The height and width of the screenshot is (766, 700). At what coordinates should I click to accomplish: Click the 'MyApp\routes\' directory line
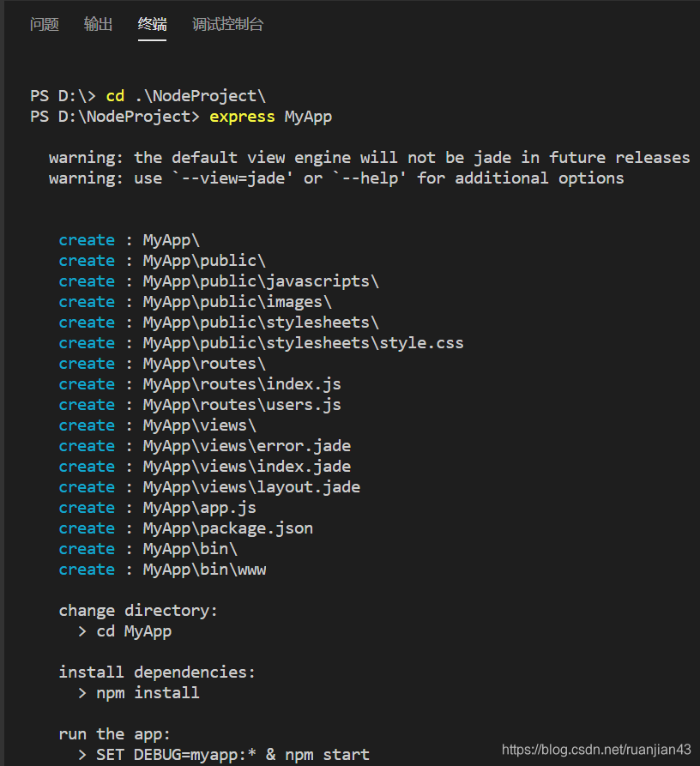click(162, 363)
